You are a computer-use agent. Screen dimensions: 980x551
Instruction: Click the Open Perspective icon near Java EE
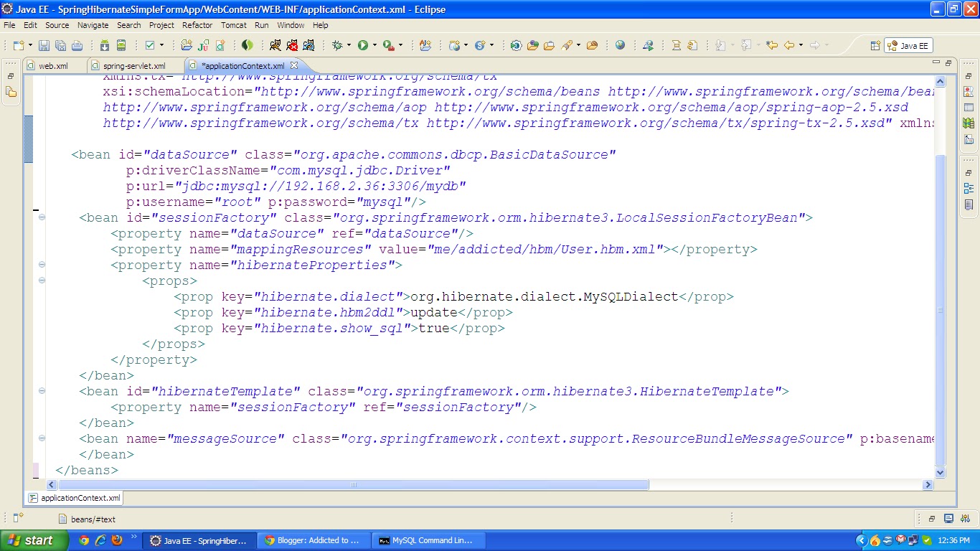pos(875,44)
